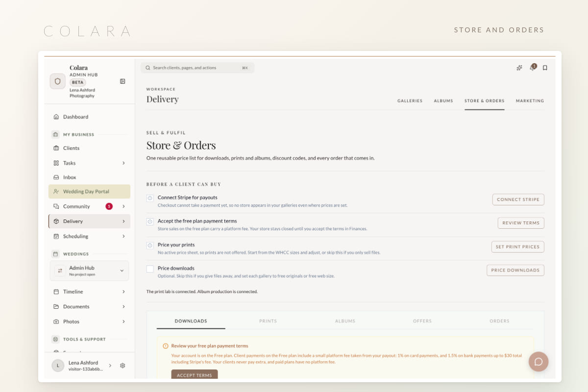Open the Inbox sidebar link
Viewport: 588px width, 392px height.
[x=89, y=177]
